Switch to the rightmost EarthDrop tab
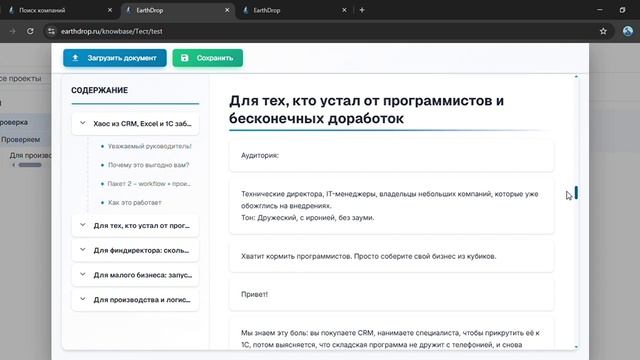 [x=295, y=10]
